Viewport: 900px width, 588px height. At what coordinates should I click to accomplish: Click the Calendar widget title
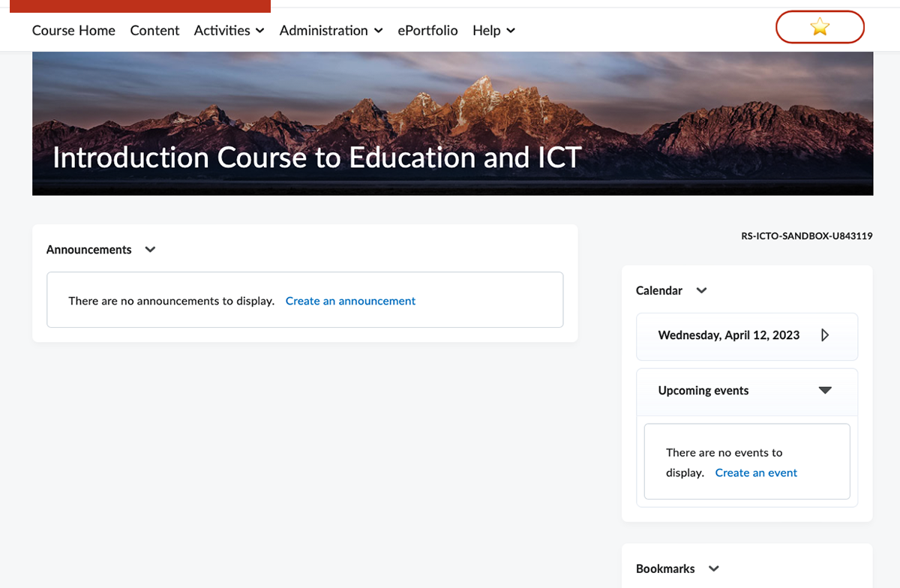coord(658,290)
